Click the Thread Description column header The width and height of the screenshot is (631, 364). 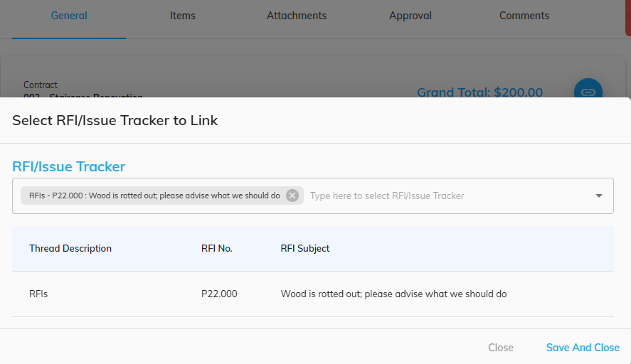point(70,249)
